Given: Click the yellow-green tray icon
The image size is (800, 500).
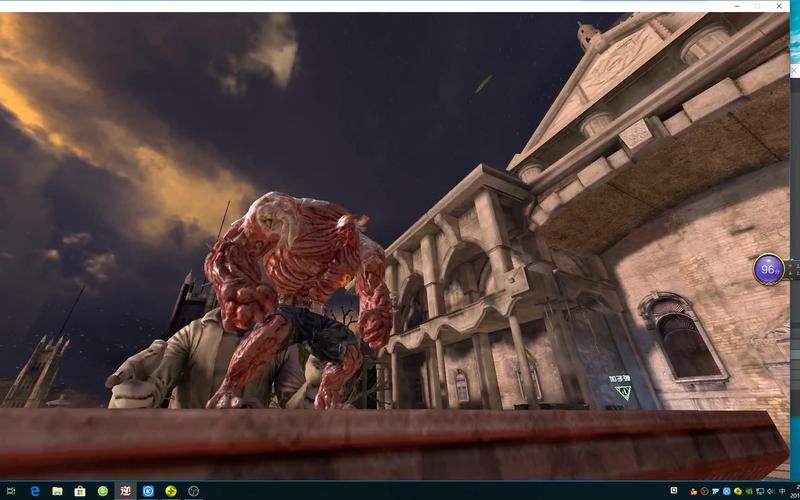Looking at the screenshot, I should [738, 491].
